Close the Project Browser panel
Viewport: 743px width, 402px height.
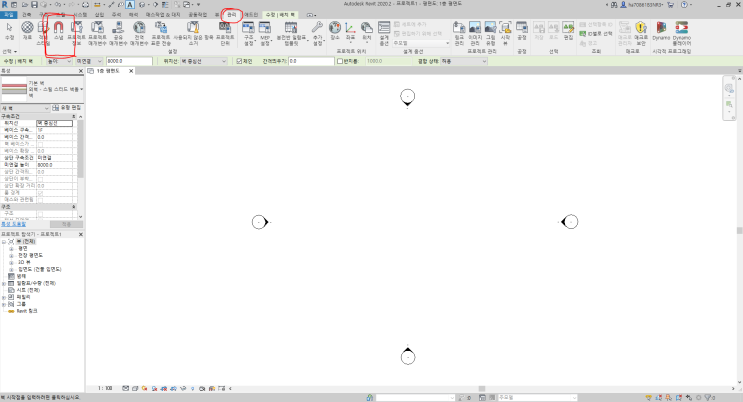pos(81,234)
